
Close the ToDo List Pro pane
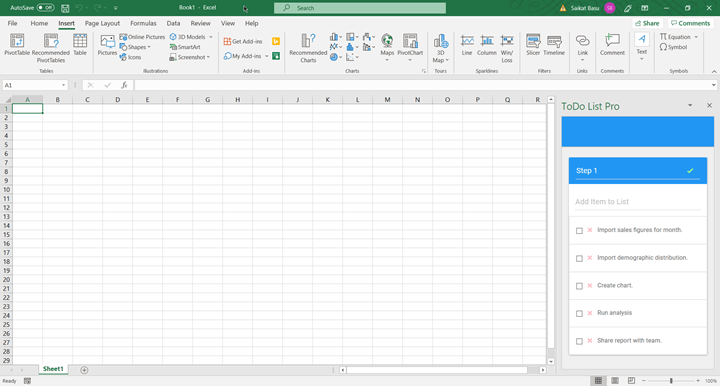tap(709, 106)
